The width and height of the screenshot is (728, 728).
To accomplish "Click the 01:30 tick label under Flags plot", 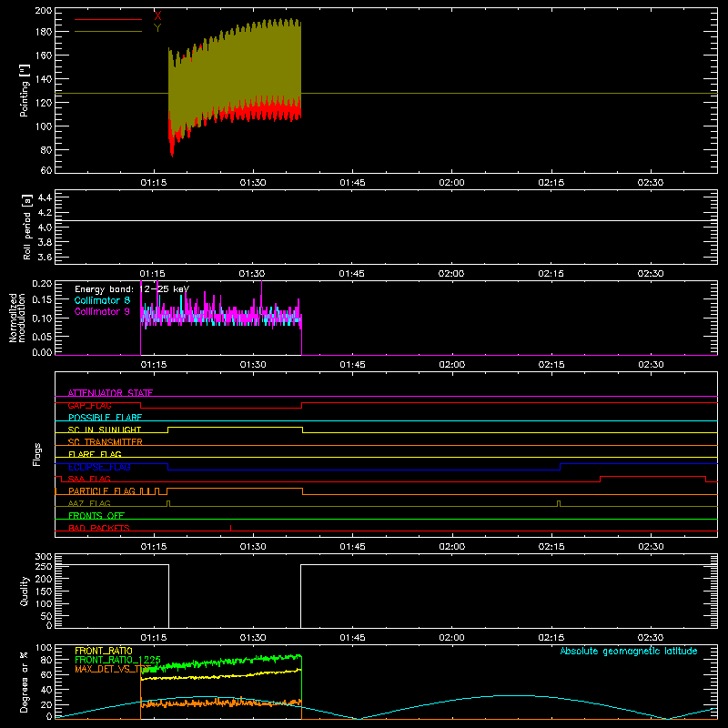I will (253, 547).
